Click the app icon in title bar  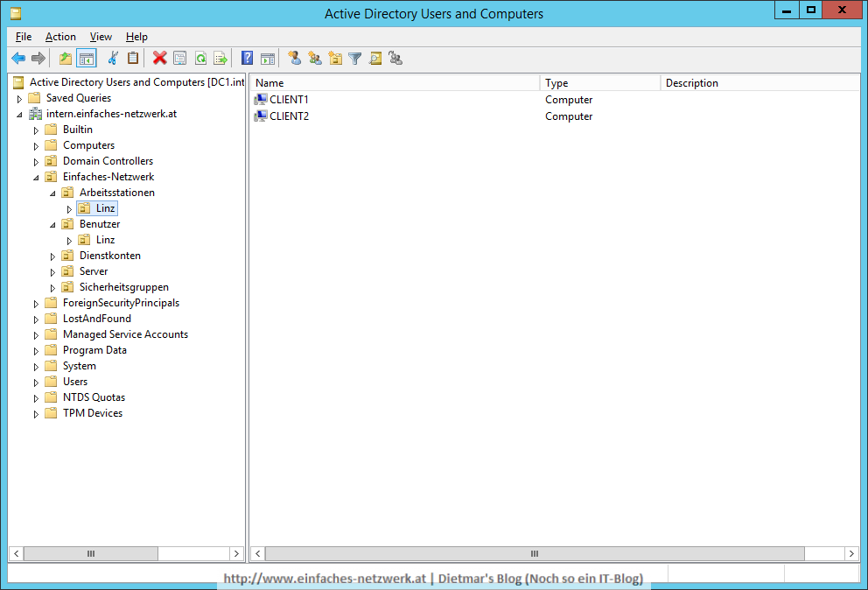tap(16, 13)
